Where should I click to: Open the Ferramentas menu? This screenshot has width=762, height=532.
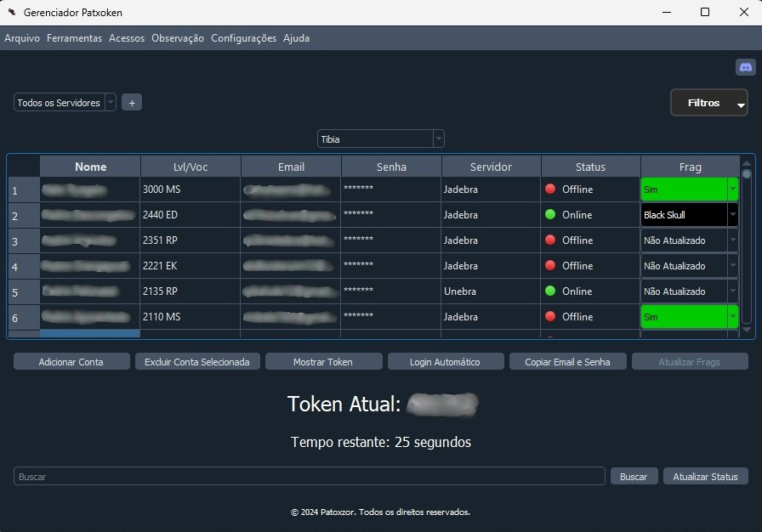click(x=74, y=38)
